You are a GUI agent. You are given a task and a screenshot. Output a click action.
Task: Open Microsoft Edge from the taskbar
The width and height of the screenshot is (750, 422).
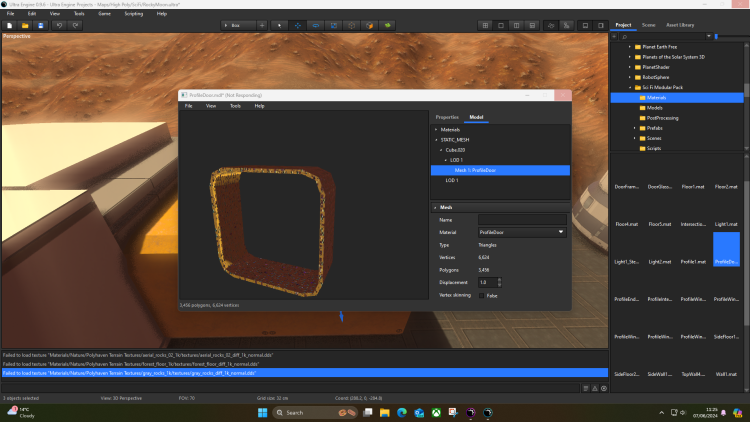[x=402, y=412]
